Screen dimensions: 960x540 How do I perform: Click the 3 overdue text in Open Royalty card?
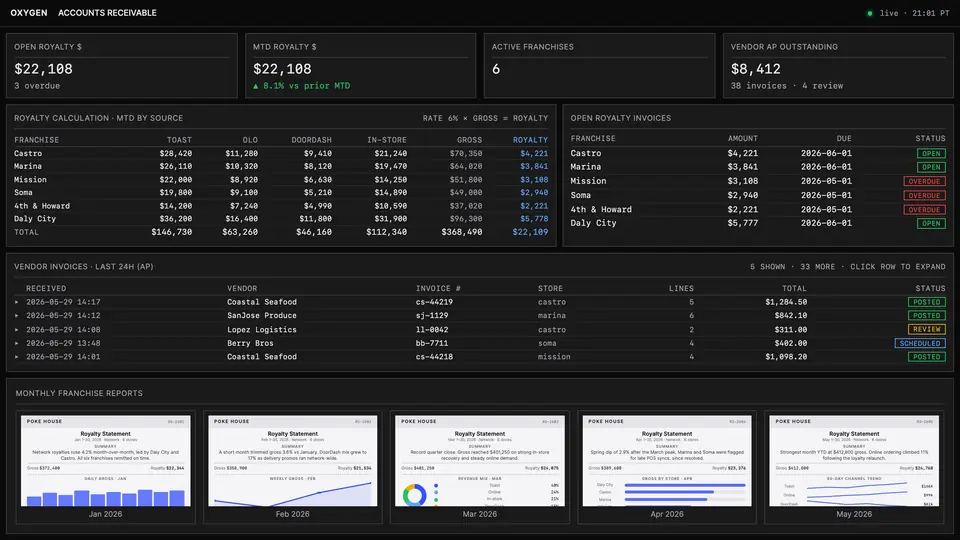point(37,86)
